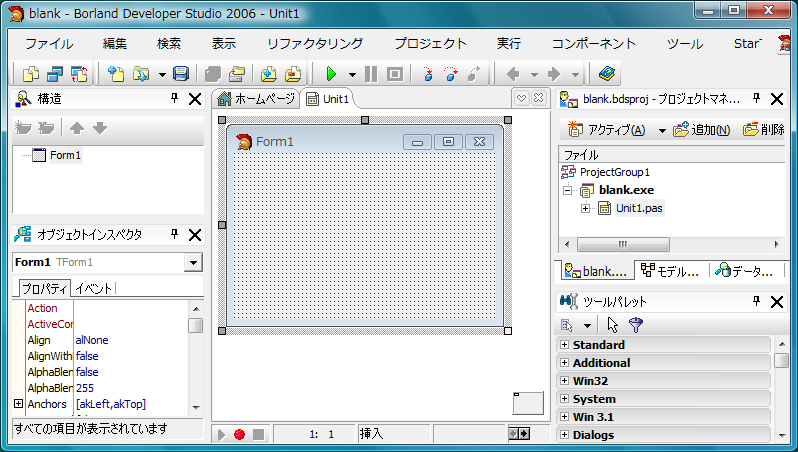The height and width of the screenshot is (452, 798).
Task: Click the Open file folder icon
Action: (140, 74)
